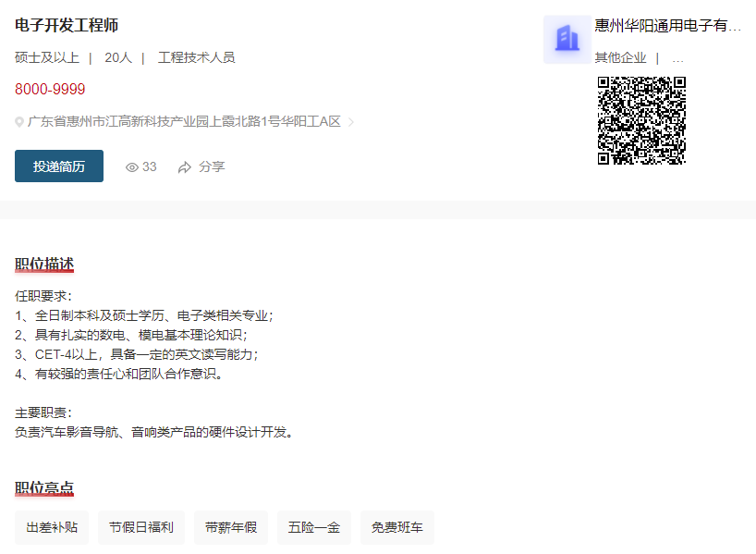Viewport: 756px width, 554px height.
Task: Click the 硕士及以上 education requirement
Action: tap(47, 58)
